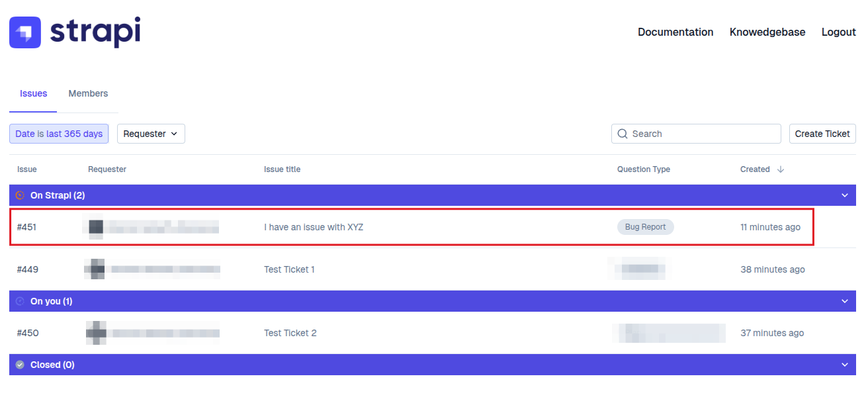Click the Logout link
The height and width of the screenshot is (407, 868).
(x=838, y=32)
